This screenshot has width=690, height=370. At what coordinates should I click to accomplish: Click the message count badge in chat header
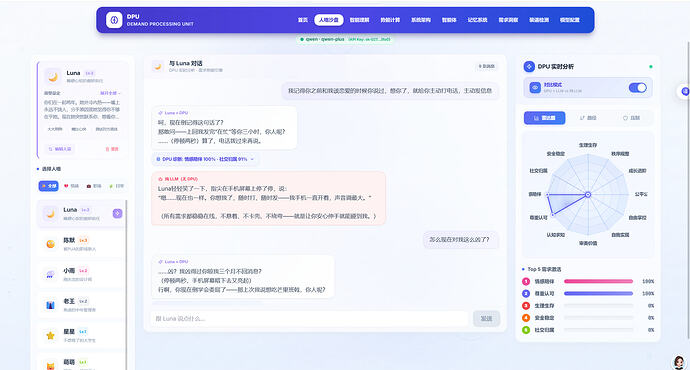coord(486,66)
